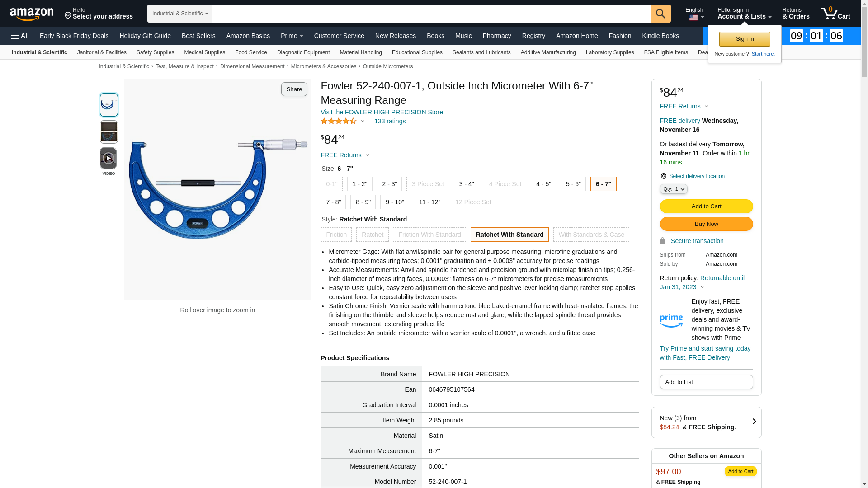Viewport: 868px width, 488px height.
Task: Open the Industrial & Scientific search category dropdown
Action: 180,14
